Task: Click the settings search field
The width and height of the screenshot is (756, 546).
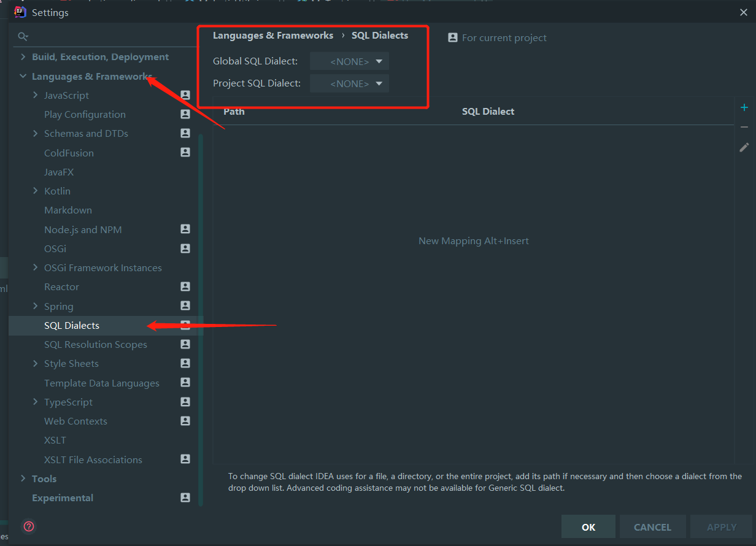Action: click(x=104, y=37)
